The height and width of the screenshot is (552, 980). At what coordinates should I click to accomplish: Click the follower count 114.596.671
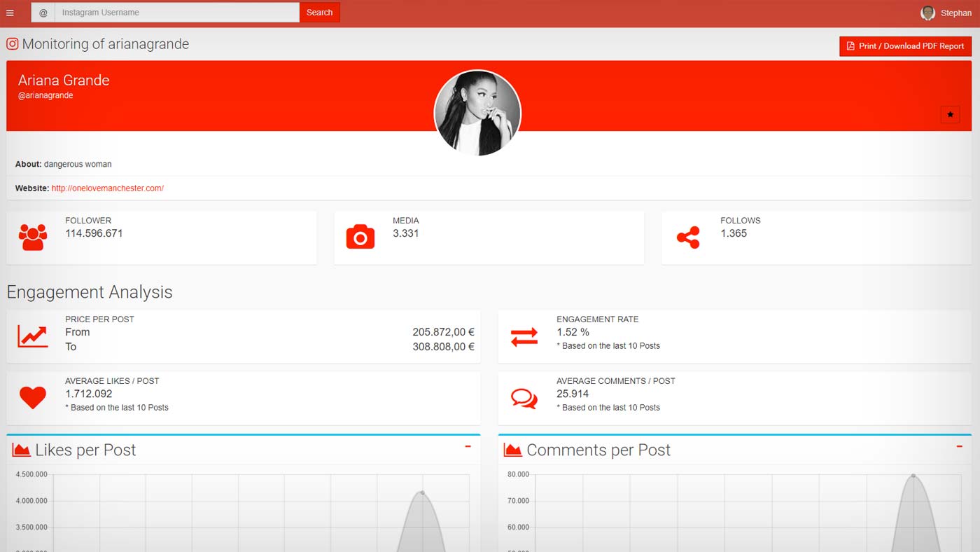94,233
